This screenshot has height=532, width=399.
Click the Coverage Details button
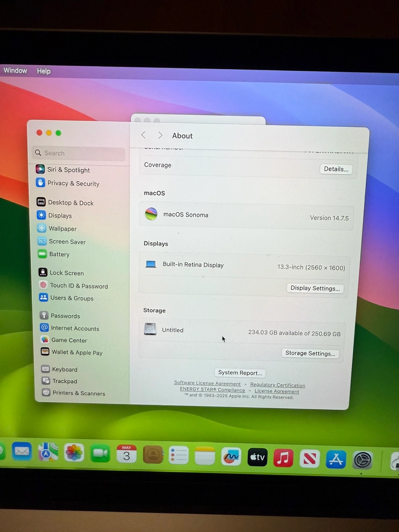[336, 169]
